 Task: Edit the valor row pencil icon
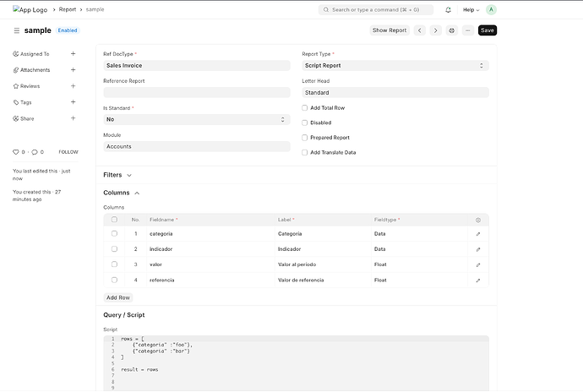(x=478, y=264)
